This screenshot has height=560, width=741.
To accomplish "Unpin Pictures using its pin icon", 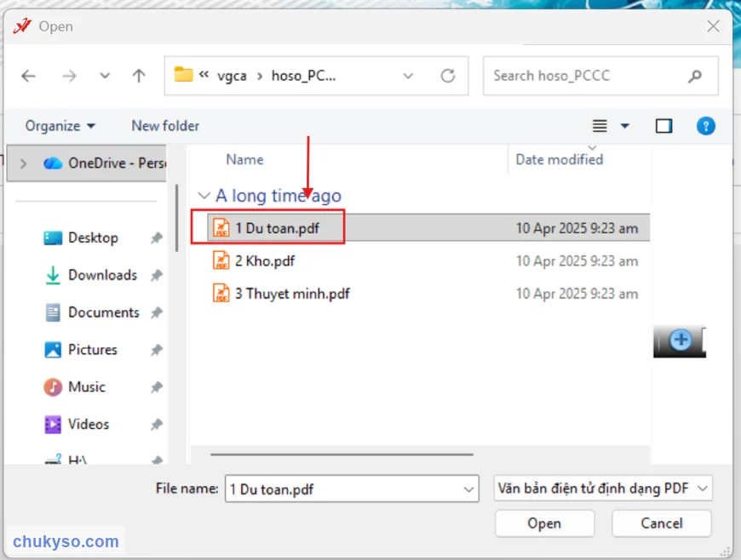I will pyautogui.click(x=157, y=350).
